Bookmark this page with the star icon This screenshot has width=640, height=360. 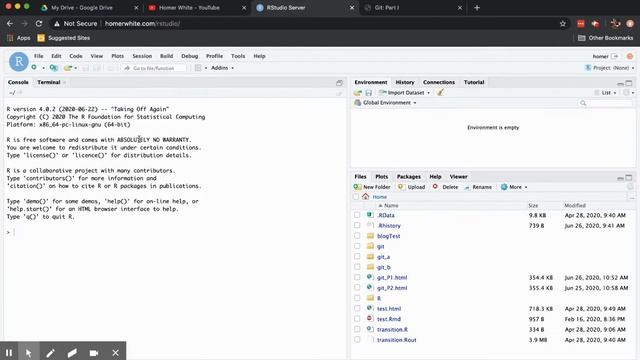tap(563, 24)
